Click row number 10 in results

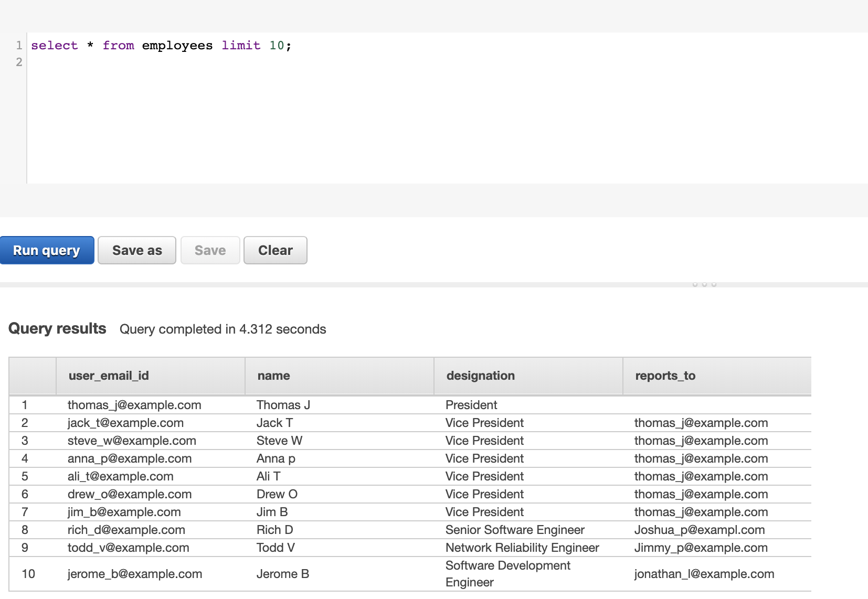click(28, 574)
